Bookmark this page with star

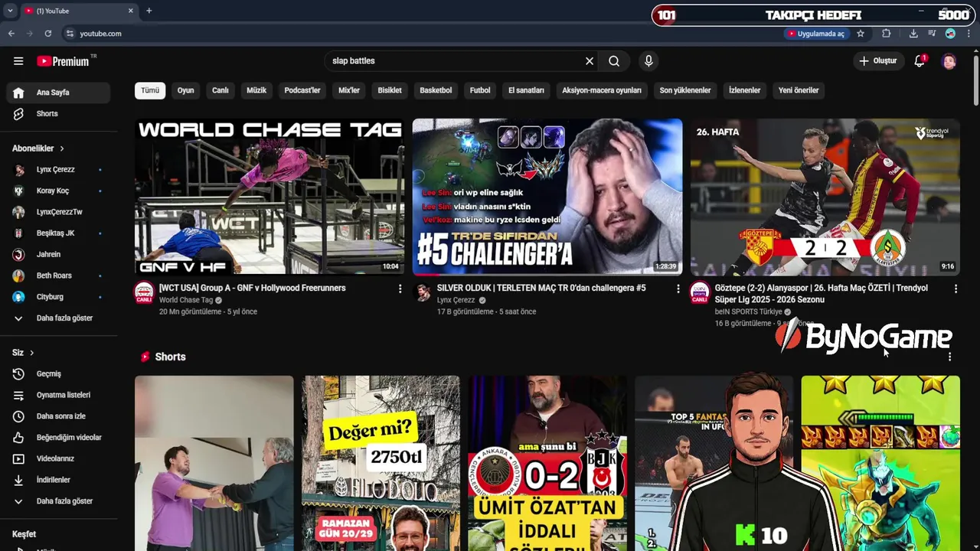coord(861,34)
